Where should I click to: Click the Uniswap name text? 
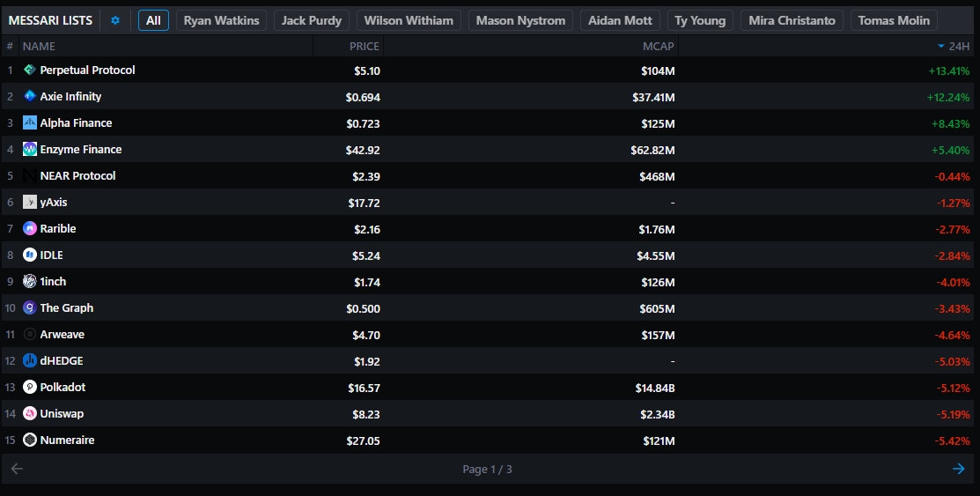tap(62, 413)
